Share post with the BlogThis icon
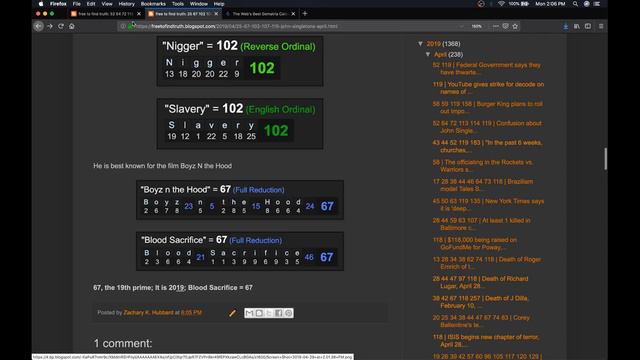 coord(259,313)
